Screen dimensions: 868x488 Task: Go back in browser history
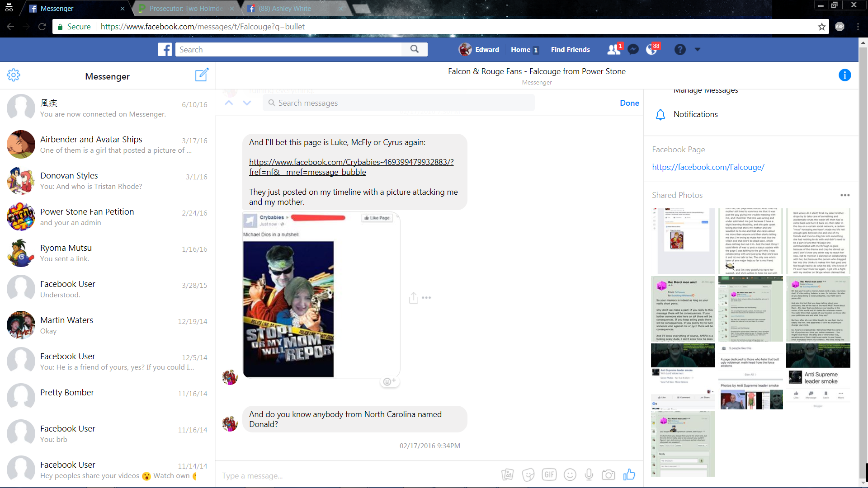[x=10, y=27]
